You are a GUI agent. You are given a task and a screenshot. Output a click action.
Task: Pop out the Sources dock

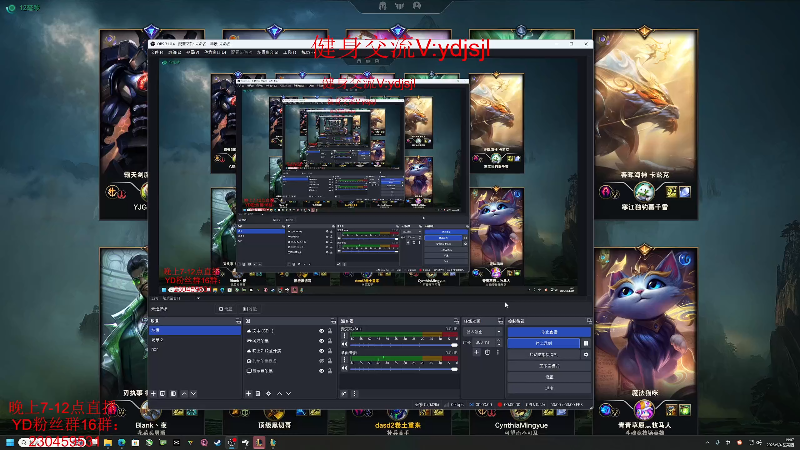[334, 321]
